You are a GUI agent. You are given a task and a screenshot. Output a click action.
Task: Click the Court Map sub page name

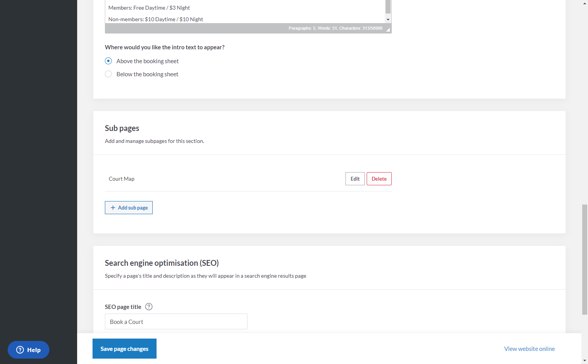click(x=121, y=179)
